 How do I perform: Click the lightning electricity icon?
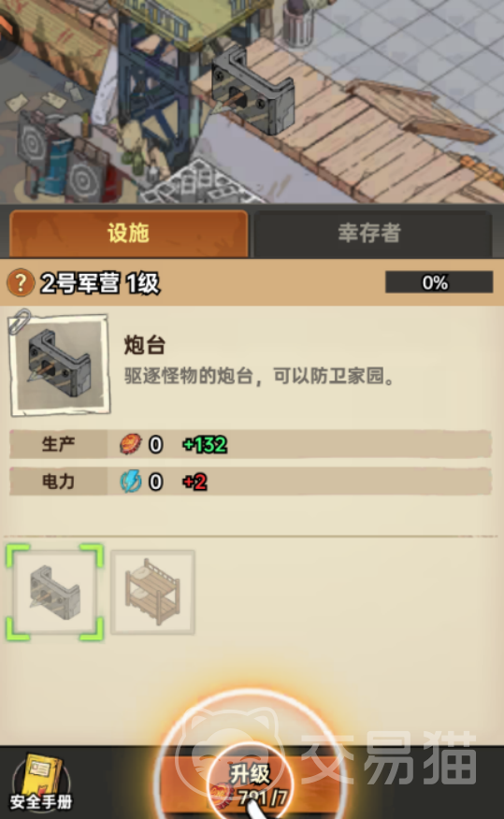(x=131, y=481)
